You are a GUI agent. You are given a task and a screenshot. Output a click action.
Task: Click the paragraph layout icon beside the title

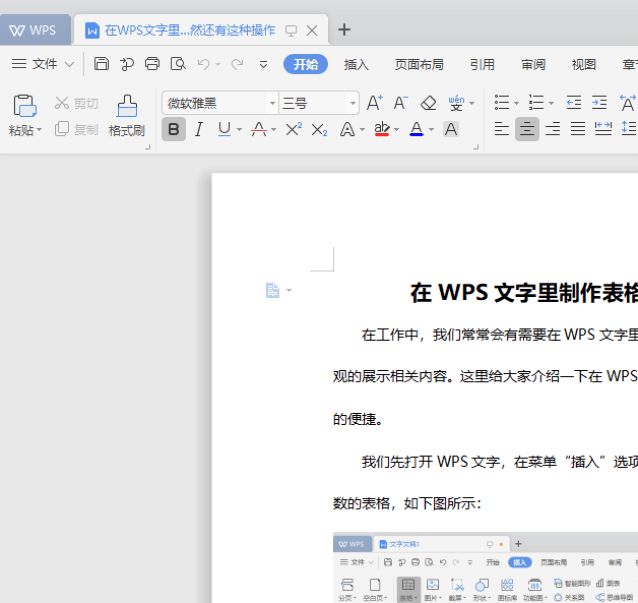pyautogui.click(x=272, y=291)
